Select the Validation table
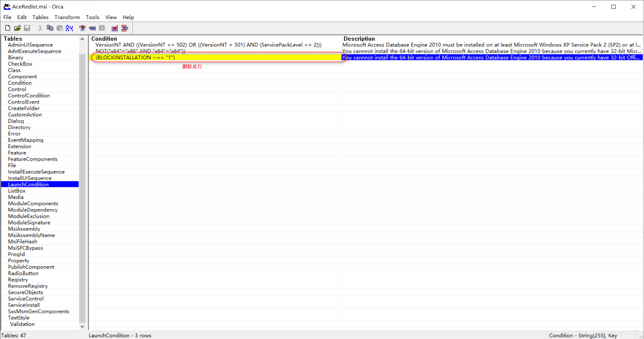 click(22, 324)
